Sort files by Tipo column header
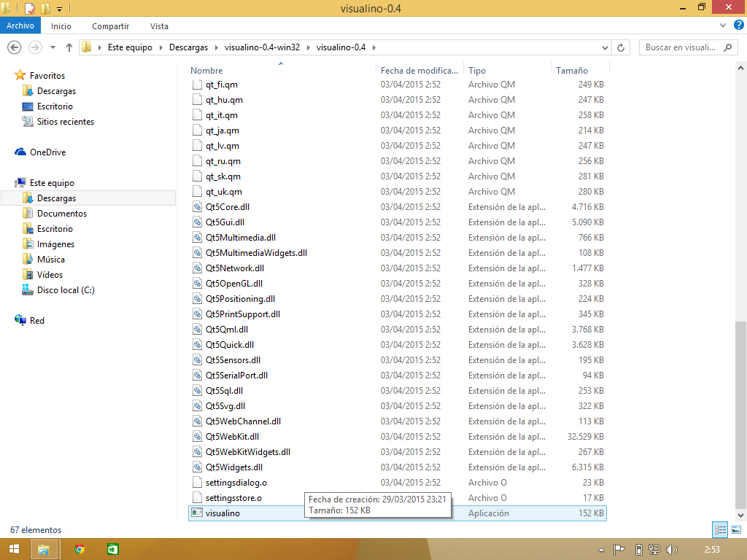 coord(508,70)
